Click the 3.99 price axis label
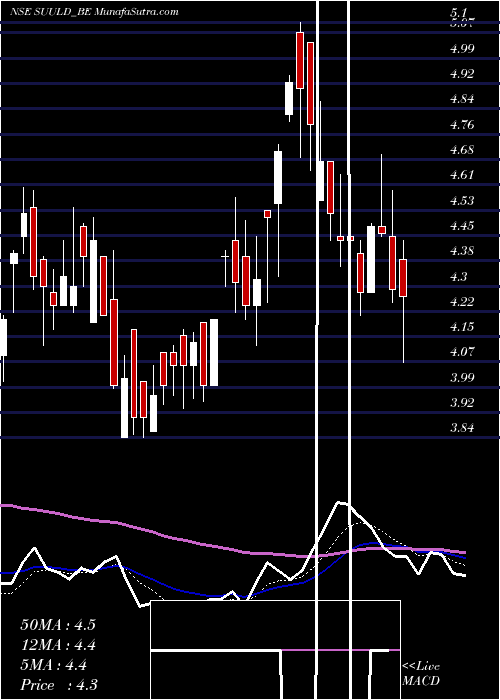The image size is (500, 700). [x=462, y=377]
